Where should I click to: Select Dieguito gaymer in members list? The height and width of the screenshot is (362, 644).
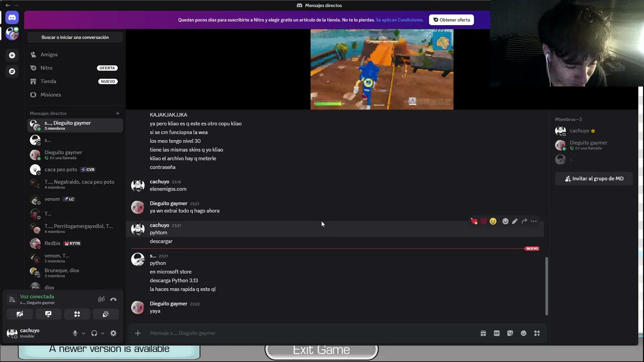click(594, 145)
